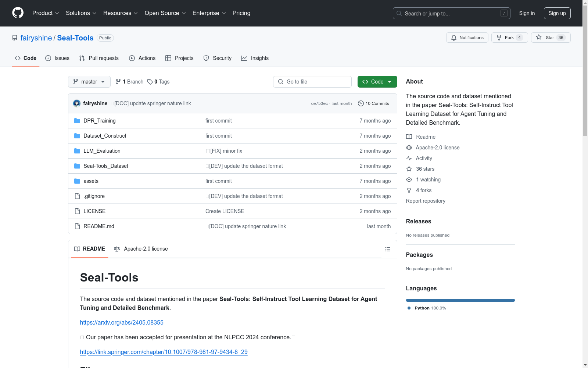
Task: Open the Insights tab
Action: click(255, 58)
